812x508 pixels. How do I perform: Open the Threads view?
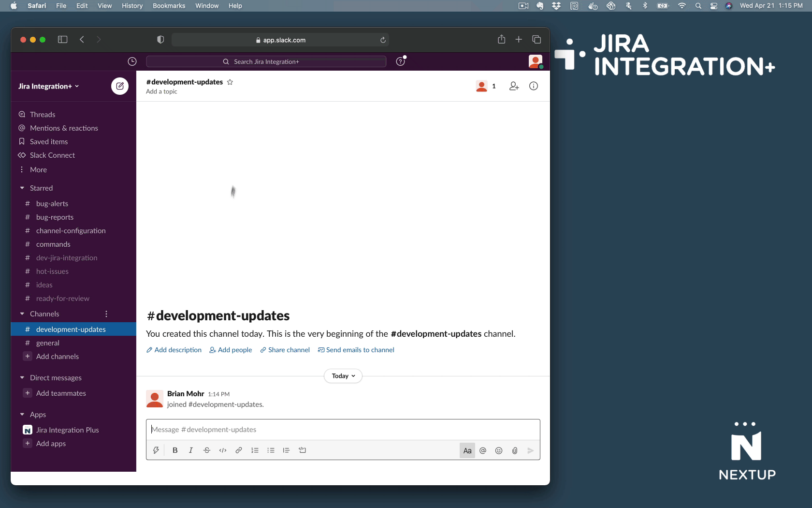(x=43, y=115)
